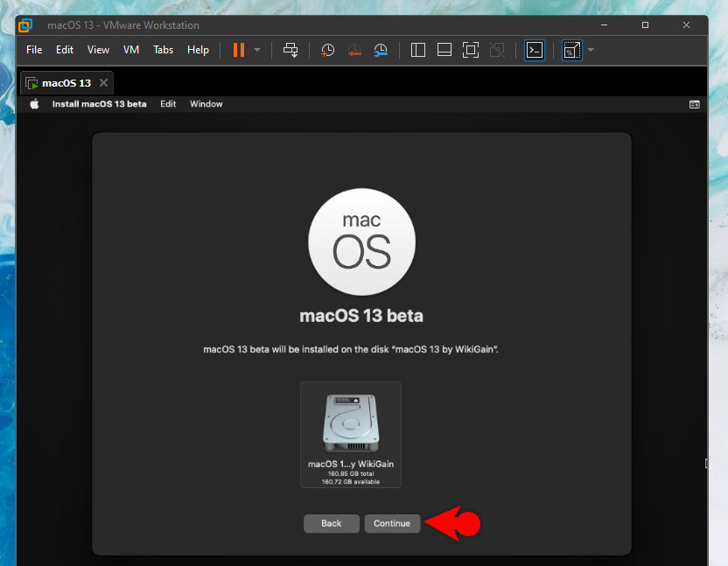Open the Help menu
The image size is (728, 566).
pyautogui.click(x=198, y=50)
